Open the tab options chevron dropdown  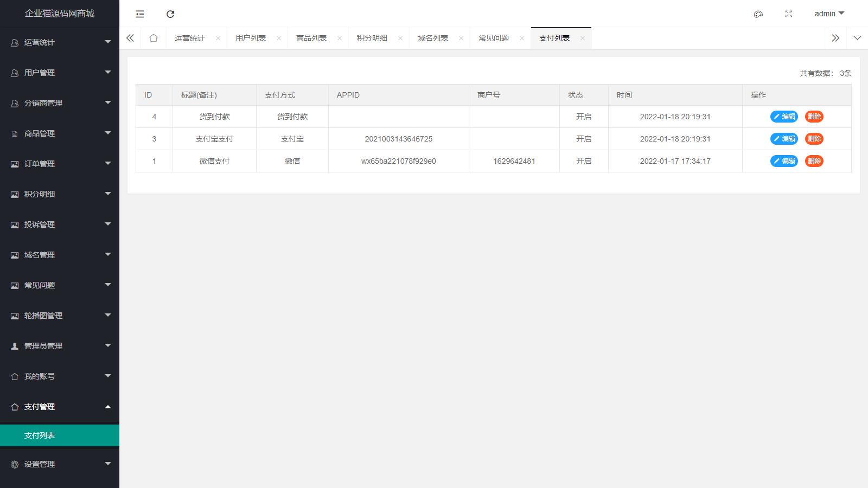(857, 38)
